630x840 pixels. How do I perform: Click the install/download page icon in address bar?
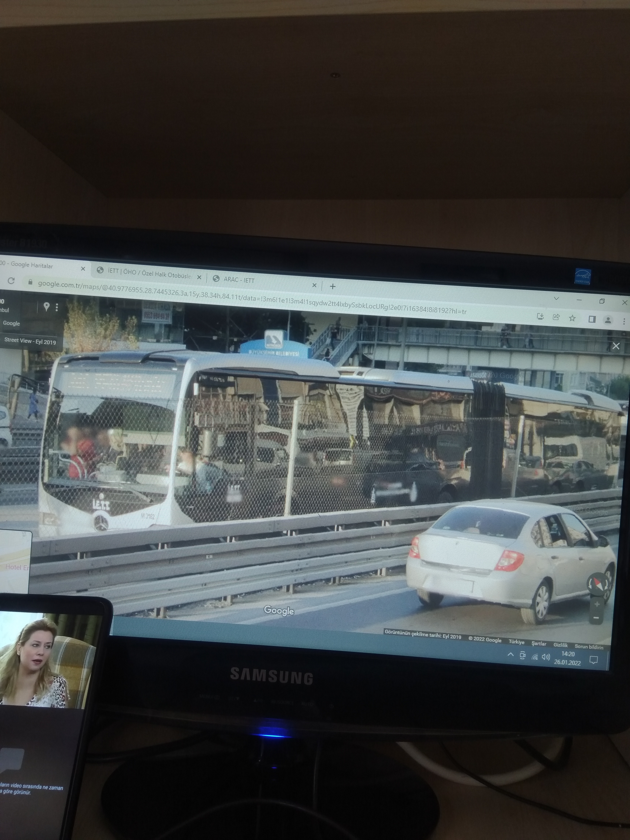(540, 316)
